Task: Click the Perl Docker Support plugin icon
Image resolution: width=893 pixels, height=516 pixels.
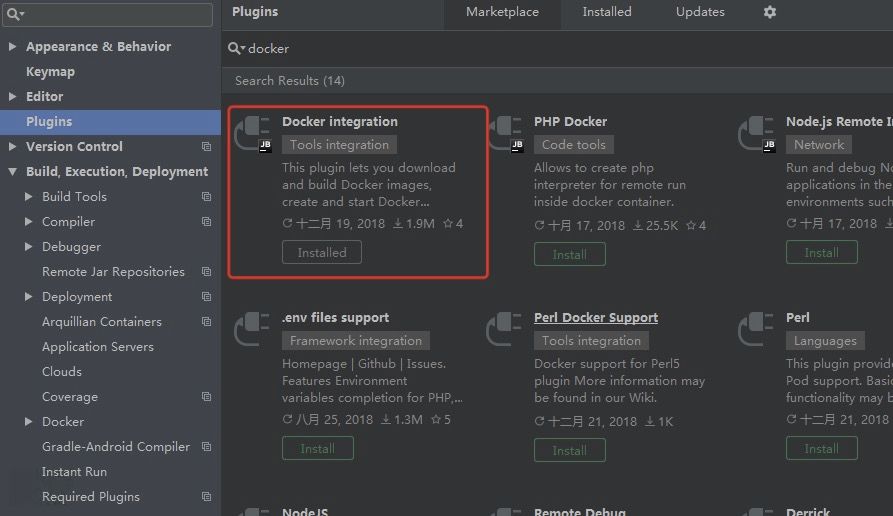Action: click(504, 330)
